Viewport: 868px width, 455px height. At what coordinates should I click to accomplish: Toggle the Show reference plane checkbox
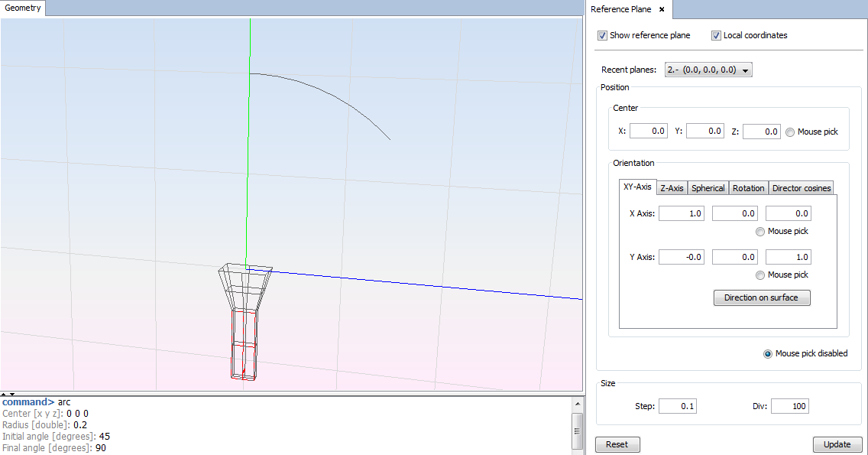pyautogui.click(x=603, y=35)
